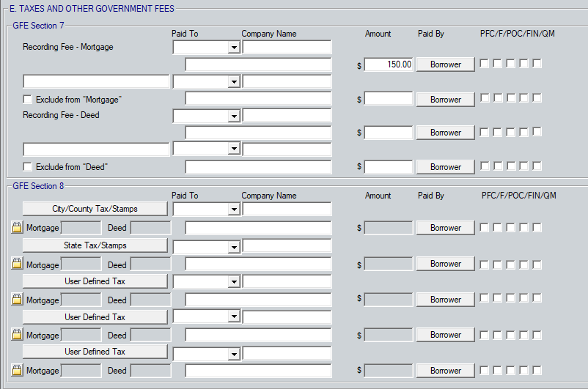Viewport: 588px width, 389px height.
Task: Click the 150.00 amount field
Action: coord(389,64)
